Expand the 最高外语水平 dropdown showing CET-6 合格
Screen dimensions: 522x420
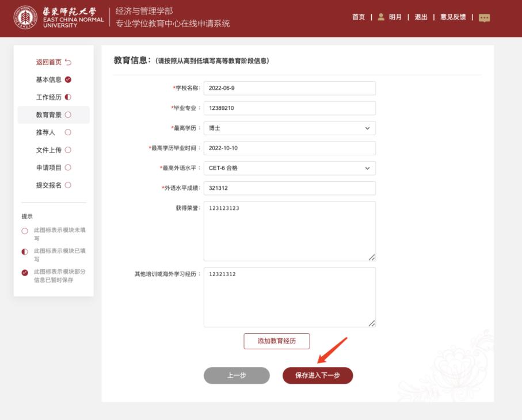pos(289,168)
